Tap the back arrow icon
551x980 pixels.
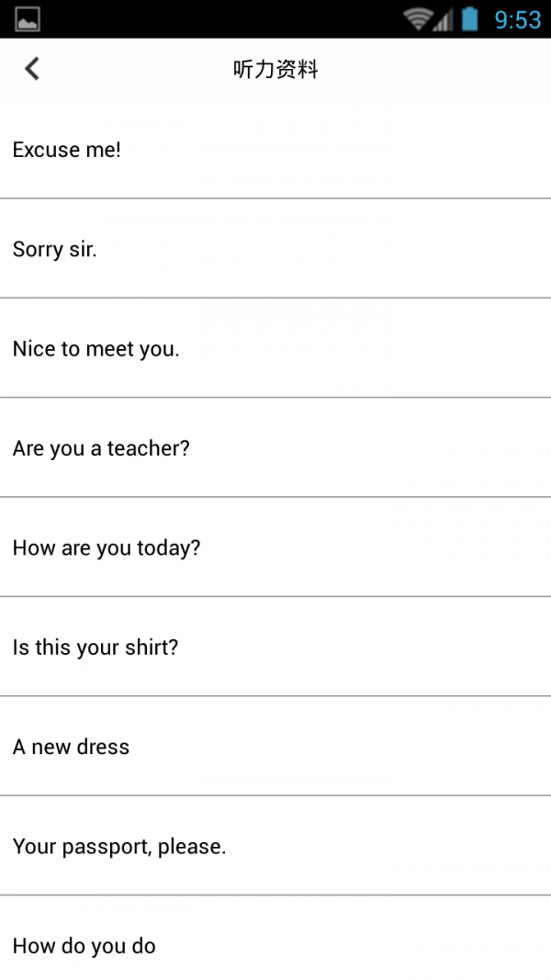[x=32, y=69]
